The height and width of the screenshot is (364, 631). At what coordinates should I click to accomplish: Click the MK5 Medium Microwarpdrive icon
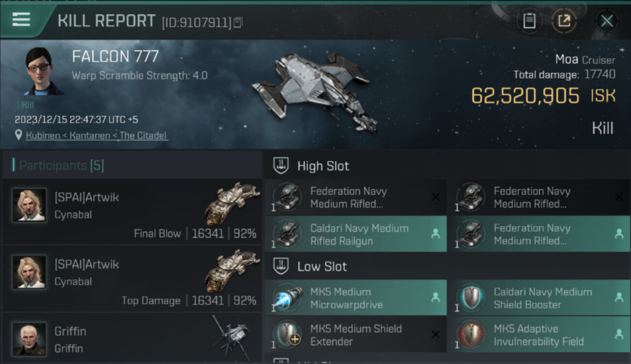click(x=287, y=298)
